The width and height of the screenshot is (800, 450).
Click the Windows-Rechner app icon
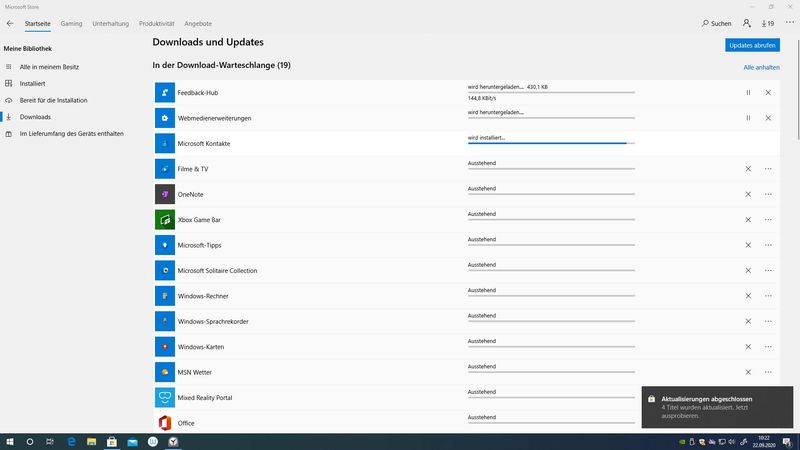[165, 296]
